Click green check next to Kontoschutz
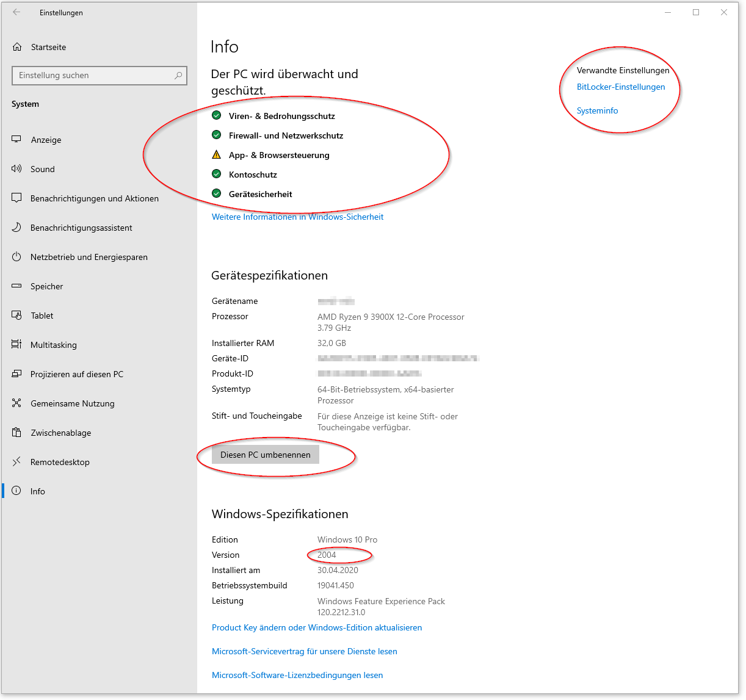The height and width of the screenshot is (700, 746). click(216, 174)
